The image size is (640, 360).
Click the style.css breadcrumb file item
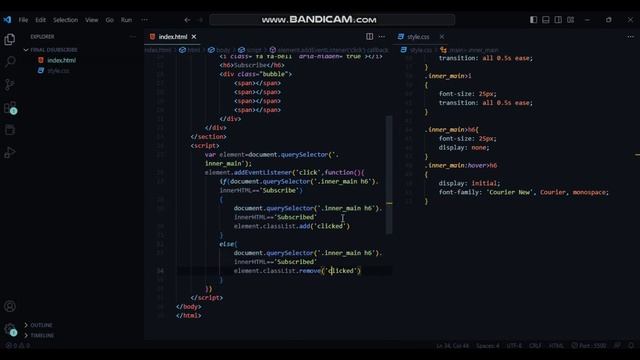point(421,50)
